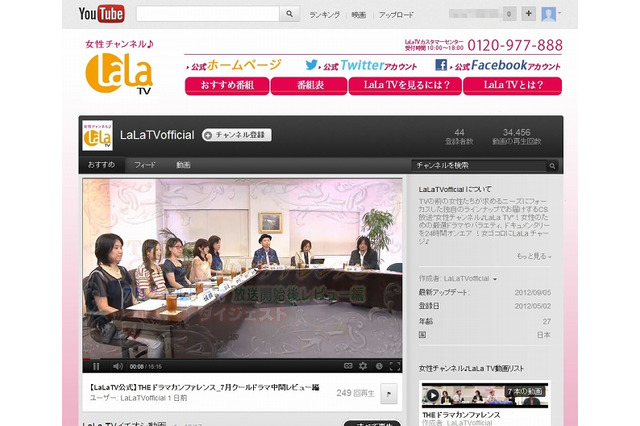Click the search magnifier button
This screenshot has width=640, height=426.
[289, 14]
